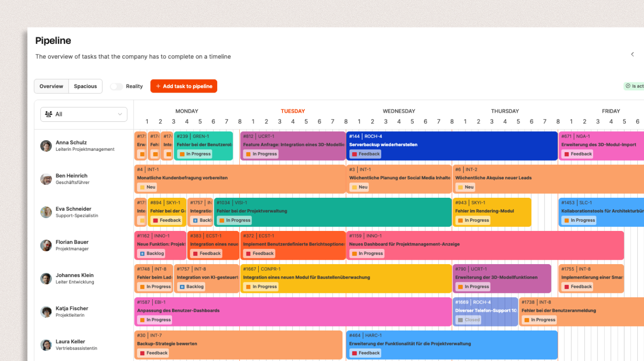Click Laura Keller's avatar
Image resolution: width=644 pixels, height=361 pixels.
point(46,345)
